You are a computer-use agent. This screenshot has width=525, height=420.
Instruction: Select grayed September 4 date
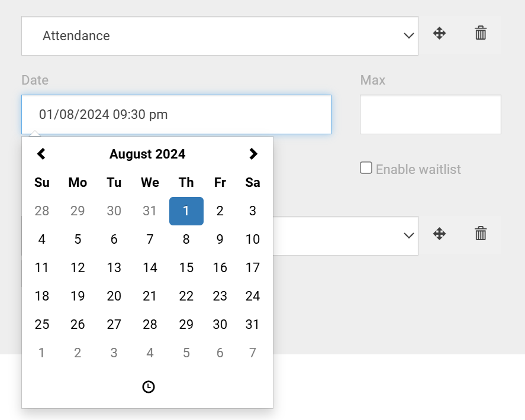pyautogui.click(x=150, y=353)
